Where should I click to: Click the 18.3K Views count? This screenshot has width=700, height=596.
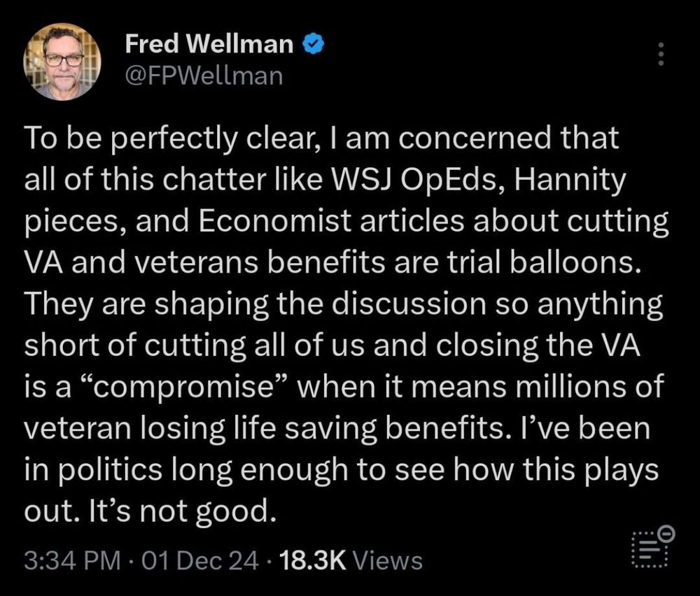pyautogui.click(x=351, y=560)
